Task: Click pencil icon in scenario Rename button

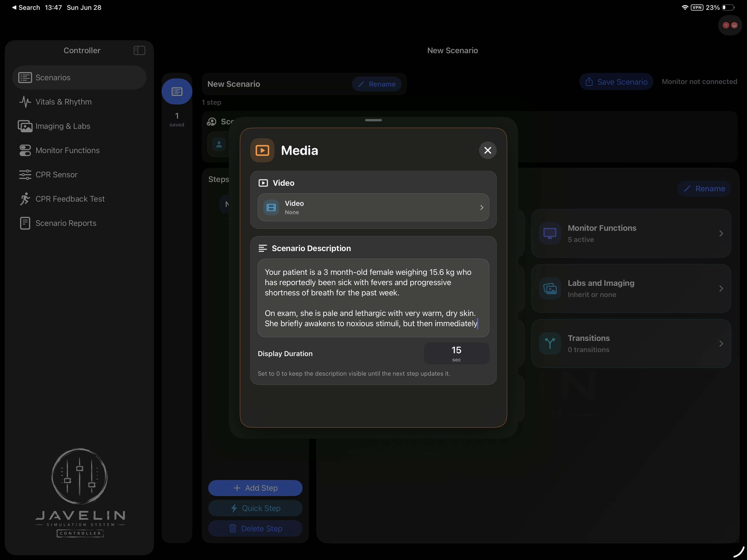Action: 361,84
